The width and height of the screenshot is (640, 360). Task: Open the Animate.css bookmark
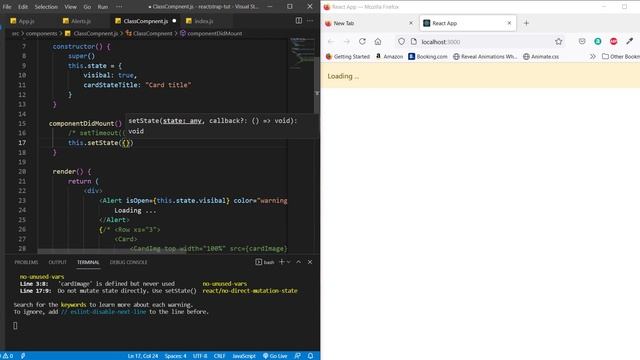coord(541,57)
